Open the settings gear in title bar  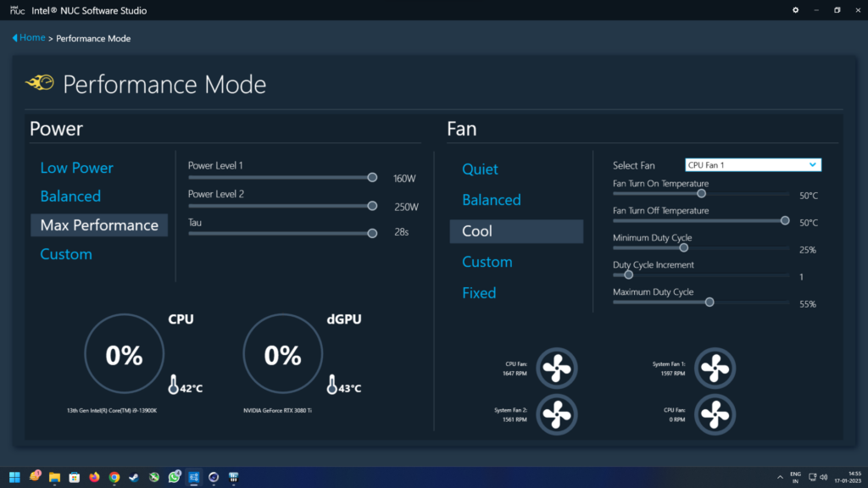(795, 10)
